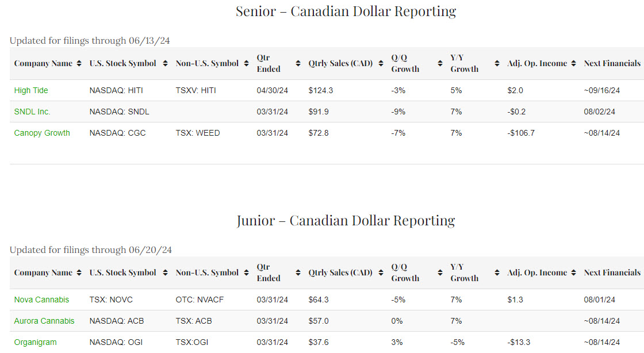
Task: Click Junior table Next Financials column header
Action: (612, 273)
